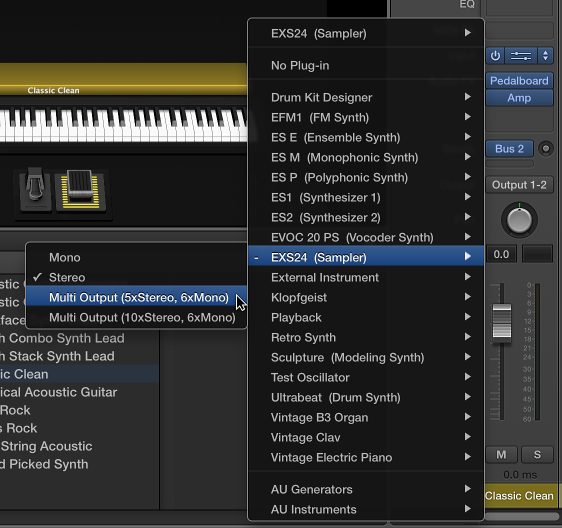Image resolution: width=562 pixels, height=528 pixels.
Task: Open the plug-in settings sliders icon
Action: coord(521,56)
